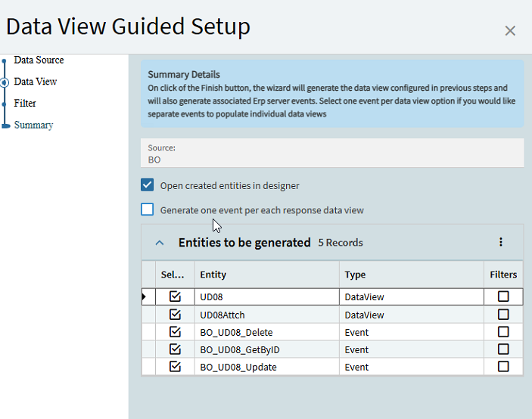The width and height of the screenshot is (532, 419).
Task: Uncheck Open created entities in designer
Action: point(148,185)
